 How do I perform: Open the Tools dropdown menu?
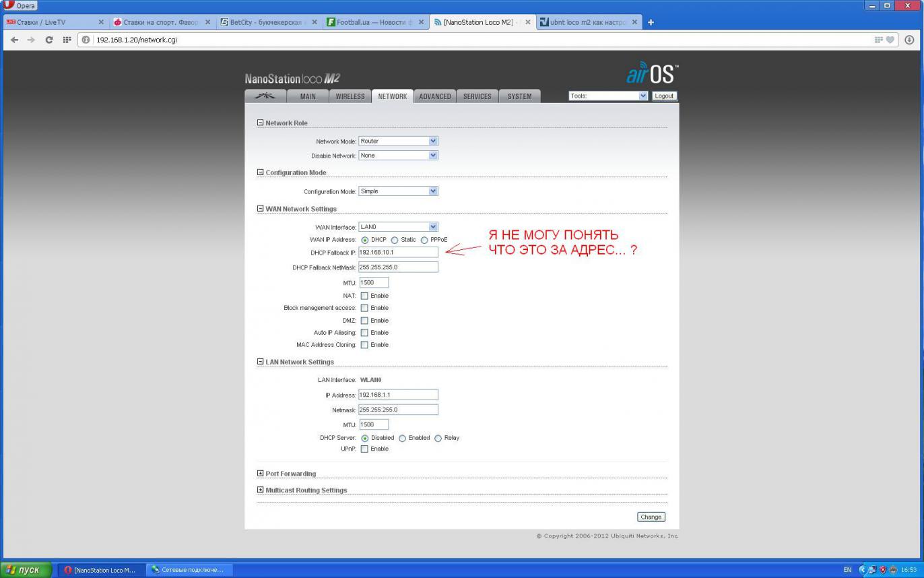(x=608, y=96)
